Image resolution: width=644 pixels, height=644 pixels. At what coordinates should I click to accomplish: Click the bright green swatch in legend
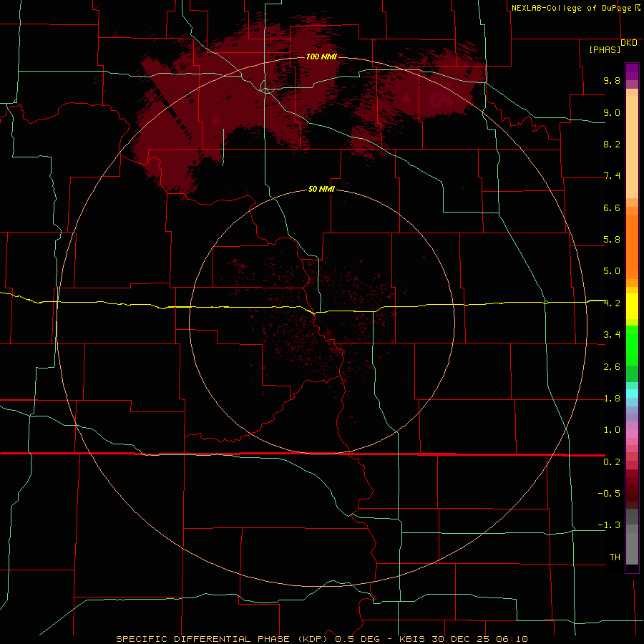tap(632, 344)
